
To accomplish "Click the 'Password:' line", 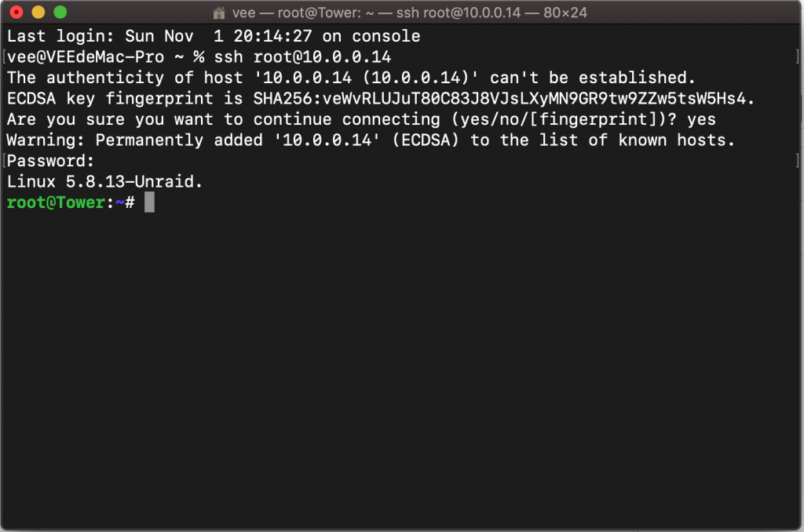I will 50,161.
